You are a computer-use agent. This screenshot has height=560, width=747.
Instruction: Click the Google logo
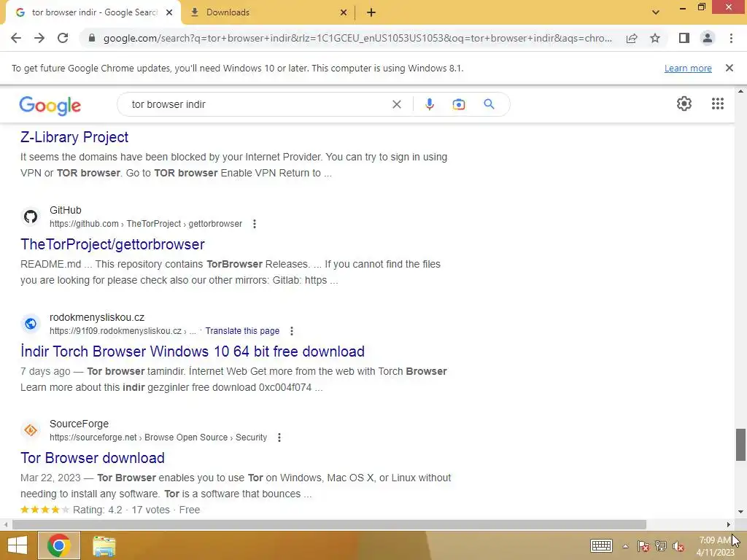coord(50,105)
